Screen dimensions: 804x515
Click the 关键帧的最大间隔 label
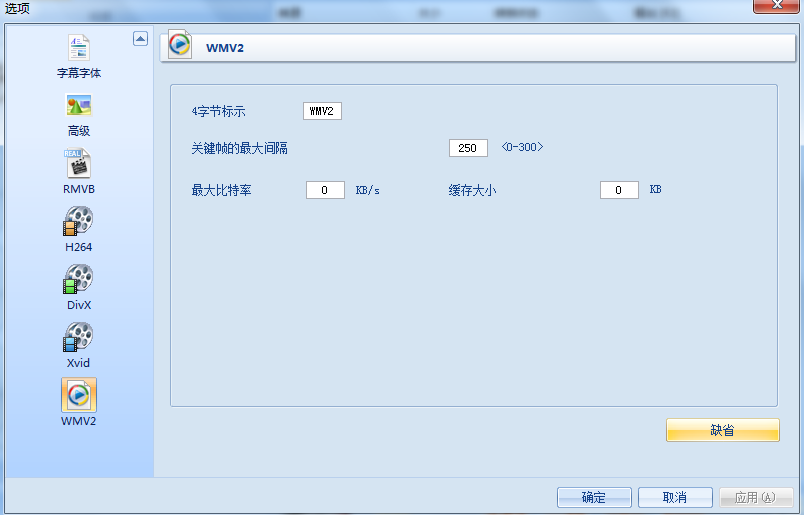(x=239, y=148)
